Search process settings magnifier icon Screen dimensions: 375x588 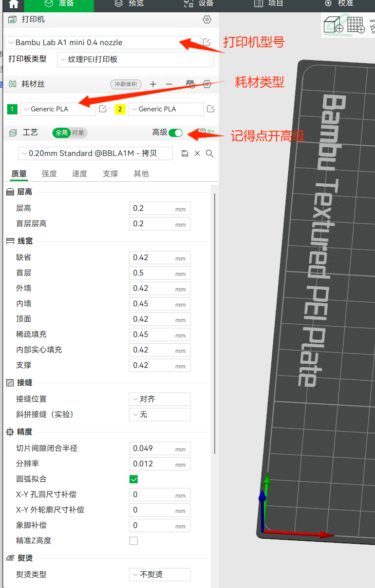pos(210,153)
